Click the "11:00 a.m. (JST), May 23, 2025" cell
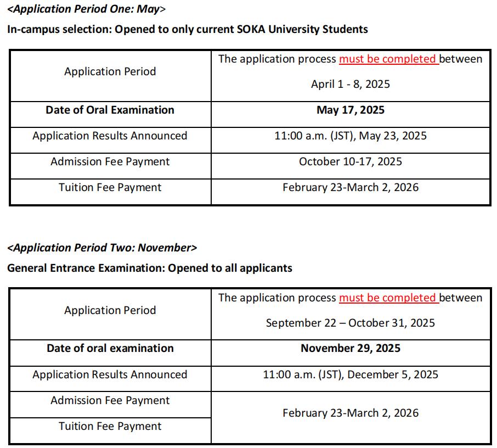Image resolution: width=497 pixels, height=448 pixels. 351,136
